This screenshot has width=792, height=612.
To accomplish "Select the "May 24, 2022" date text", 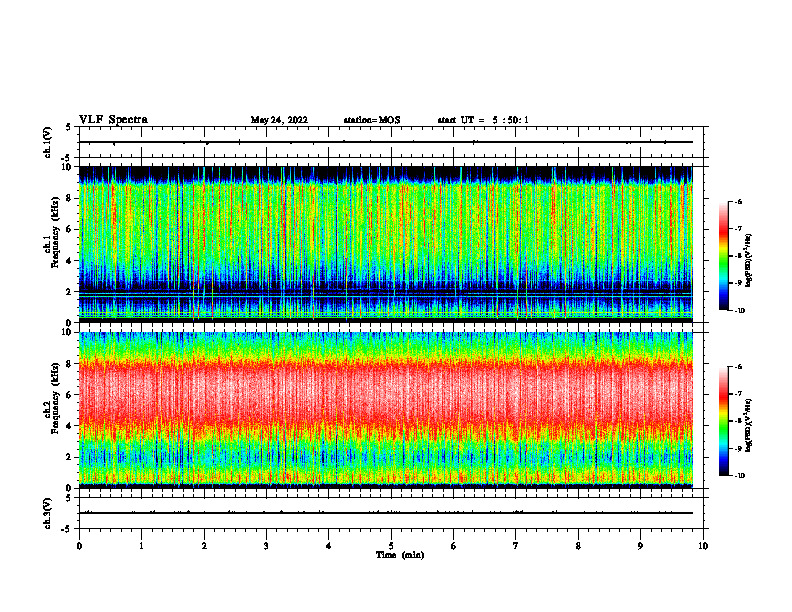I will [279, 120].
